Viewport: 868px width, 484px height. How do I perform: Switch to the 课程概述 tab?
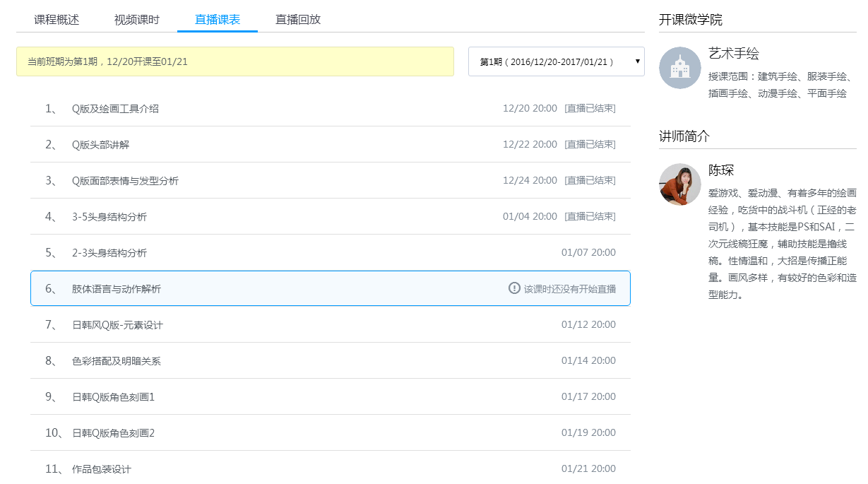click(x=57, y=20)
